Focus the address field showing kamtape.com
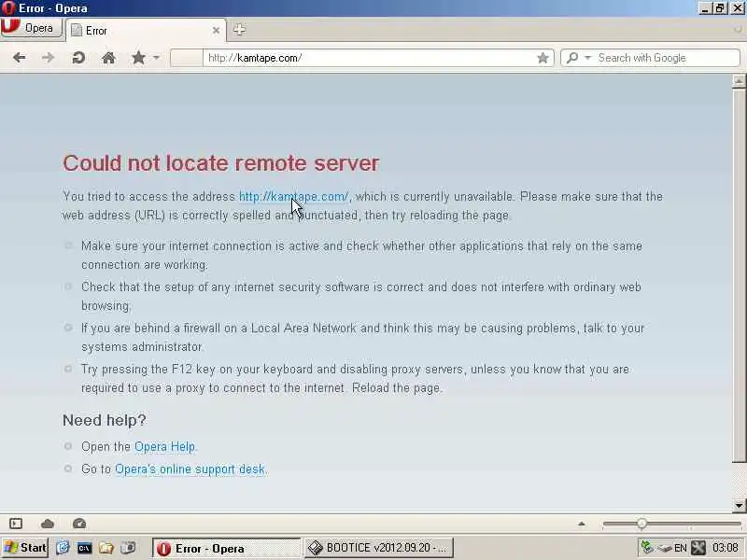 click(x=369, y=58)
